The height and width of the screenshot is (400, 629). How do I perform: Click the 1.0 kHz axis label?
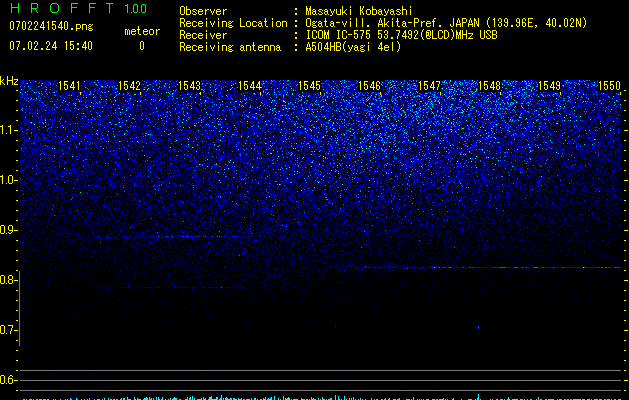pos(9,180)
